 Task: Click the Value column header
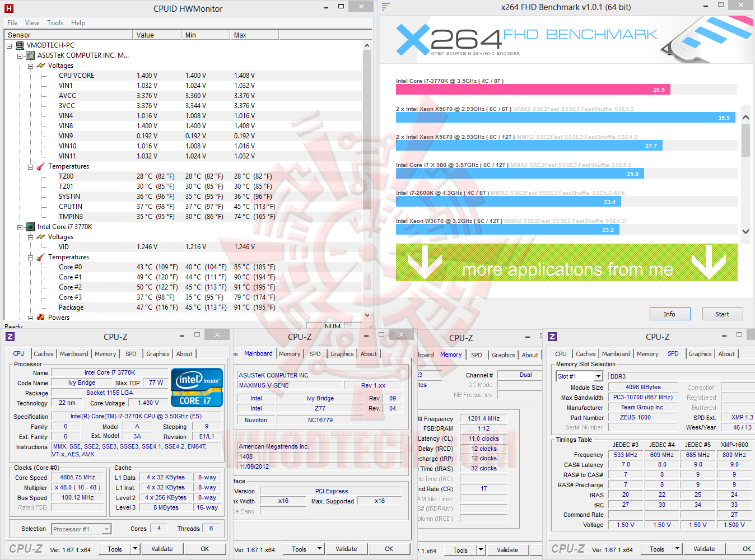click(157, 35)
